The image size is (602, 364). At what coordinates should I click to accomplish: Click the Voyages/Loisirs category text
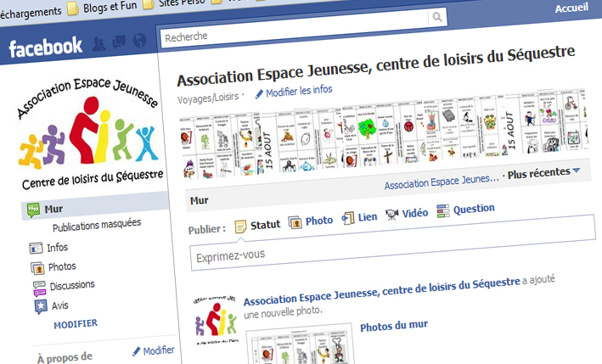[x=208, y=98]
